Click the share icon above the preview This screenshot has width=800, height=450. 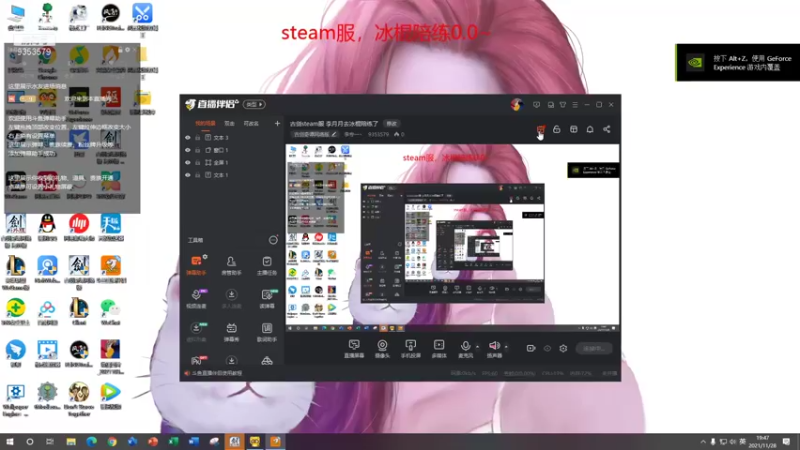pyautogui.click(x=607, y=130)
